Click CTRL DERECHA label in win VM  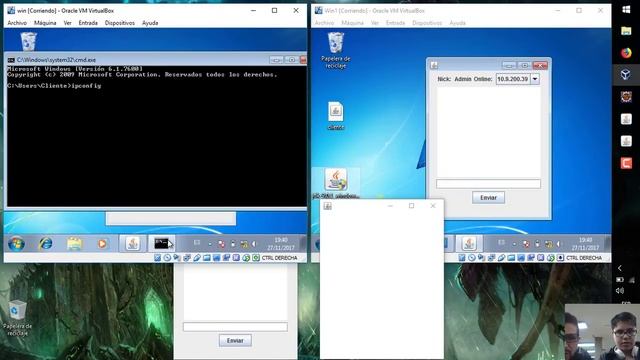click(x=280, y=258)
